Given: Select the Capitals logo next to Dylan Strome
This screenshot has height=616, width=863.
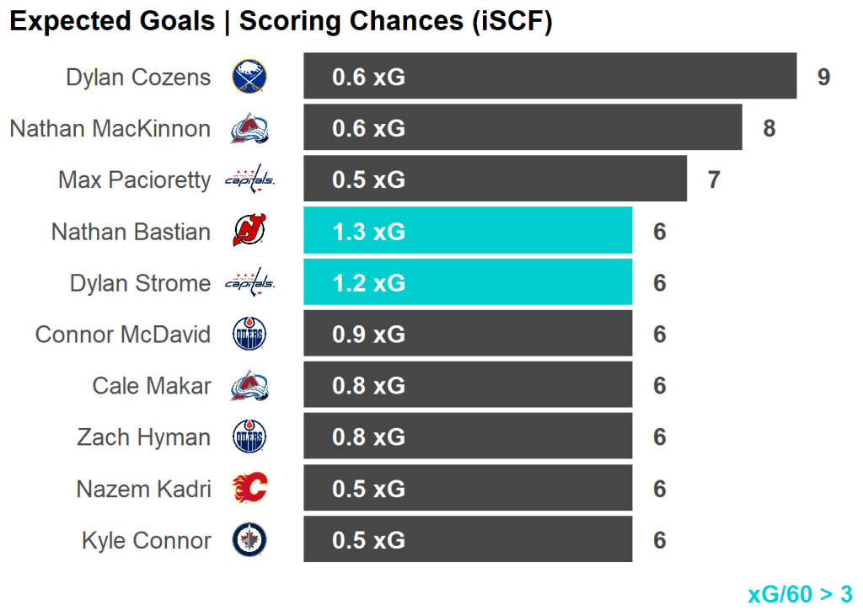Looking at the screenshot, I should pyautogui.click(x=249, y=282).
